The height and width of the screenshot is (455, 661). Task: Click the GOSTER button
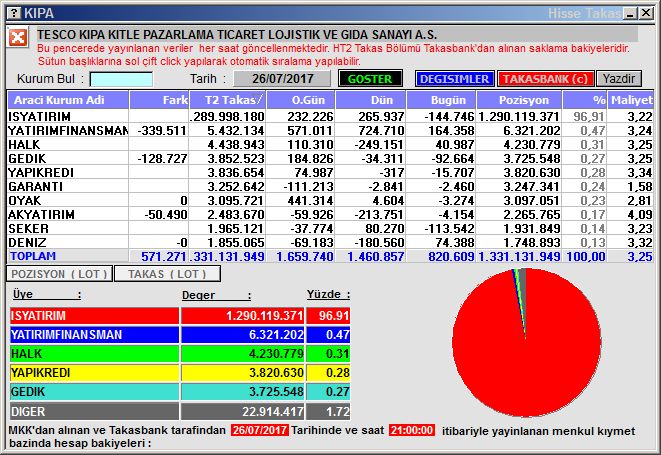pos(370,79)
